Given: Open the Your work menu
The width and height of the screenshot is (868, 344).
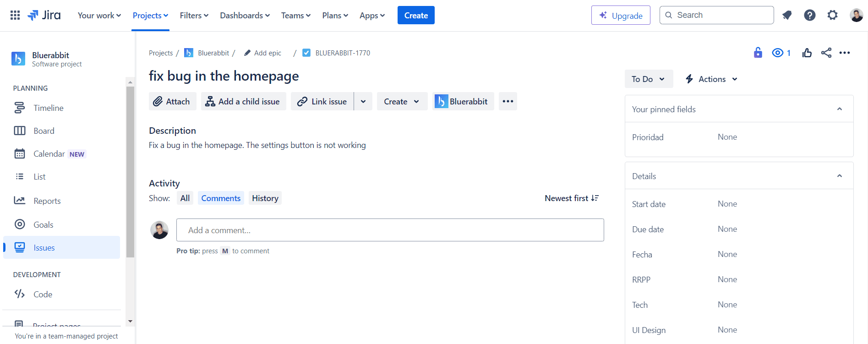Looking at the screenshot, I should coord(99,15).
